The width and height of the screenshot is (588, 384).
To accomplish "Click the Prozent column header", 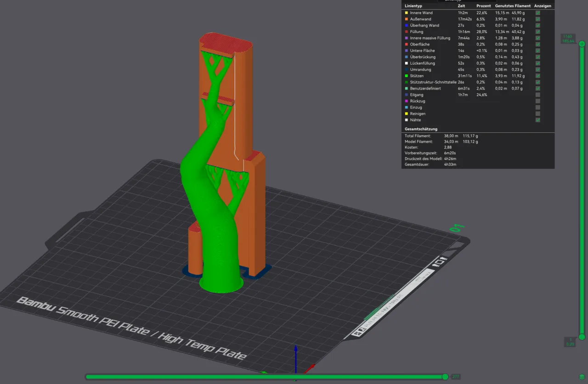I will [x=484, y=6].
